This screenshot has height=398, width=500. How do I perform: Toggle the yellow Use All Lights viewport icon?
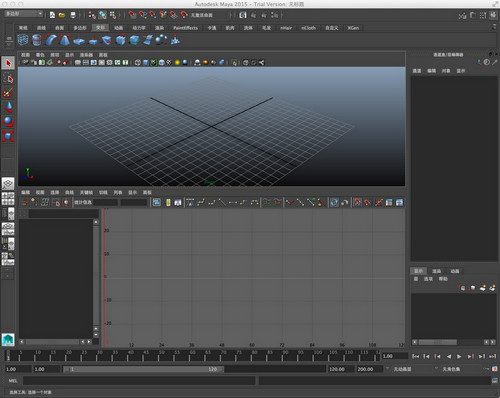pyautogui.click(x=177, y=62)
